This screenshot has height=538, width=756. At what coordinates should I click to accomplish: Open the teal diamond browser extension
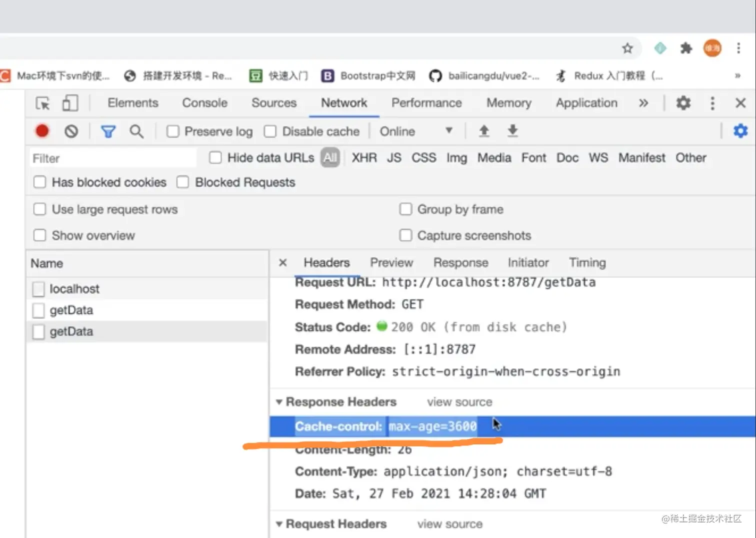pos(660,48)
